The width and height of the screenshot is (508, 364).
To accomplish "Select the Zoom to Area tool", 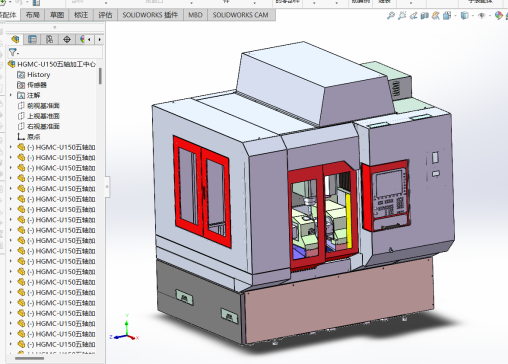I will click(402, 15).
